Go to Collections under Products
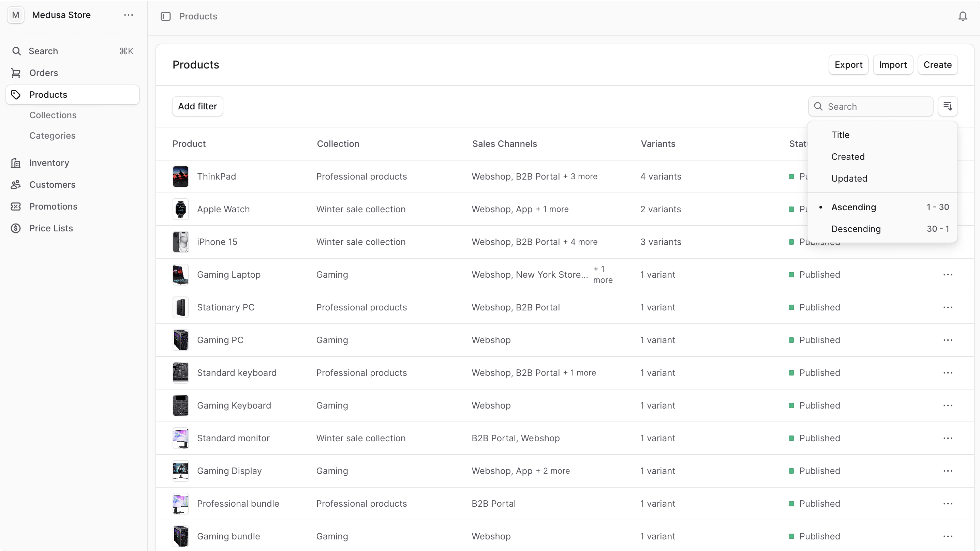Viewport: 980px width, 551px height. [x=53, y=115]
